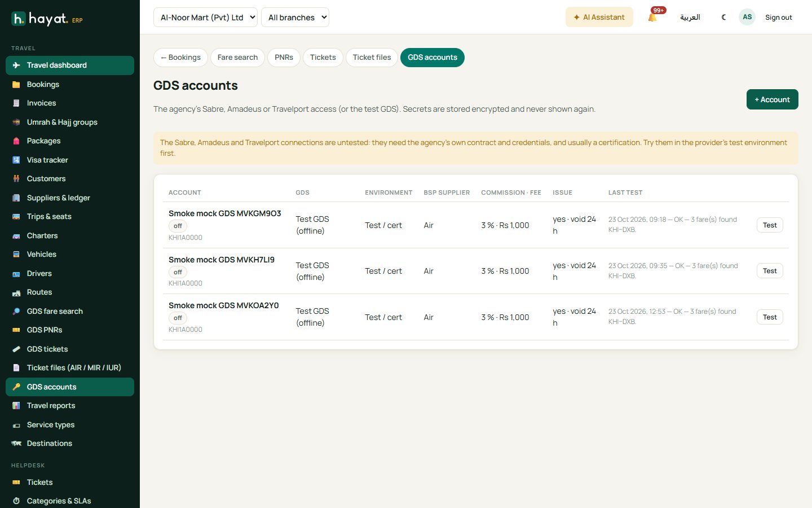Switch to the Fare search tab
Image resolution: width=812 pixels, height=508 pixels.
pos(237,58)
